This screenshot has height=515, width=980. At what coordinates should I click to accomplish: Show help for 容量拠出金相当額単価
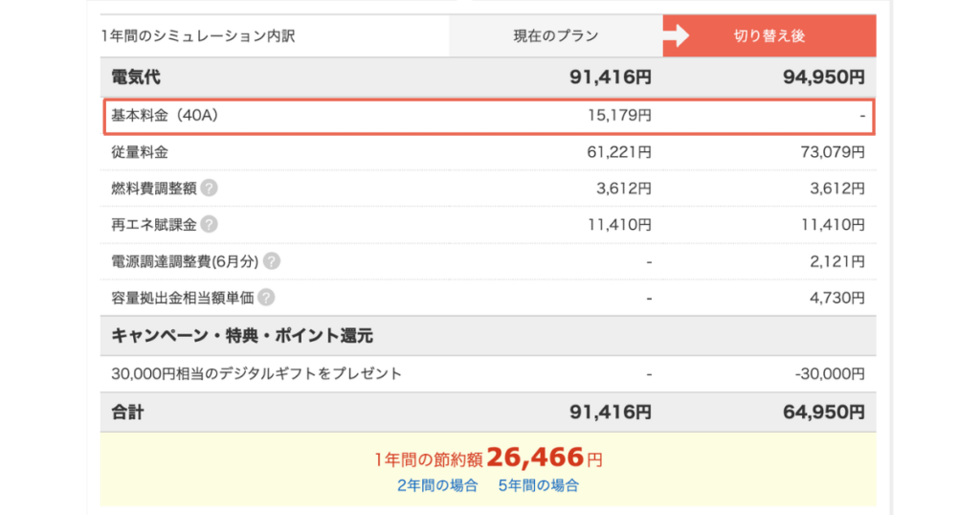[x=266, y=298]
